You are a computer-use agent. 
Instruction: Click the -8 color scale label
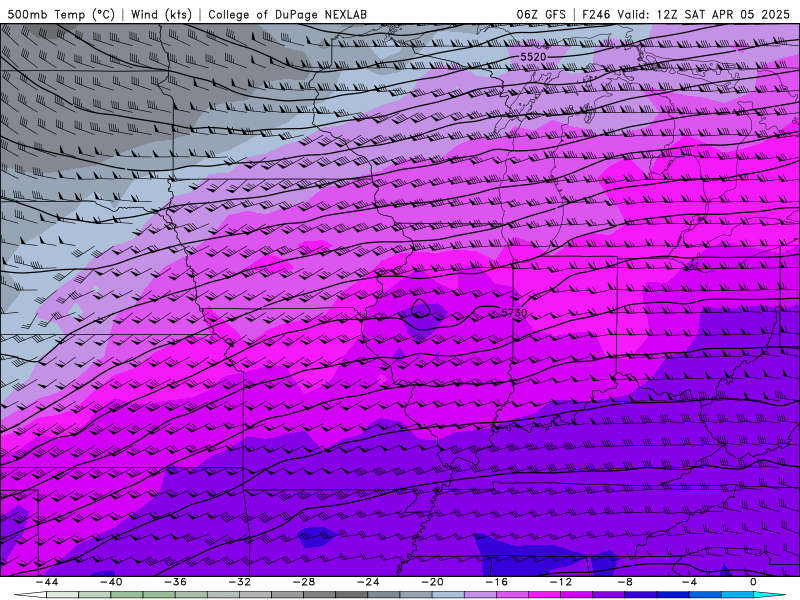coord(625,582)
